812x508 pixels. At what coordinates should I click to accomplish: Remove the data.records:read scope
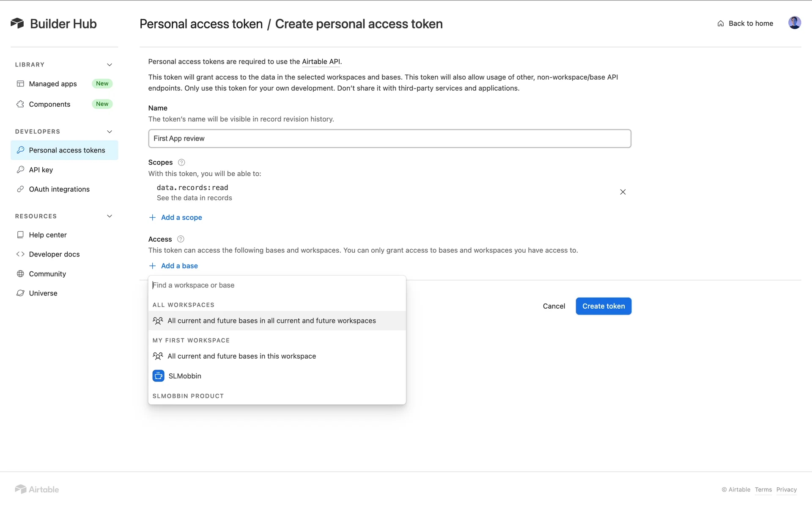point(623,192)
